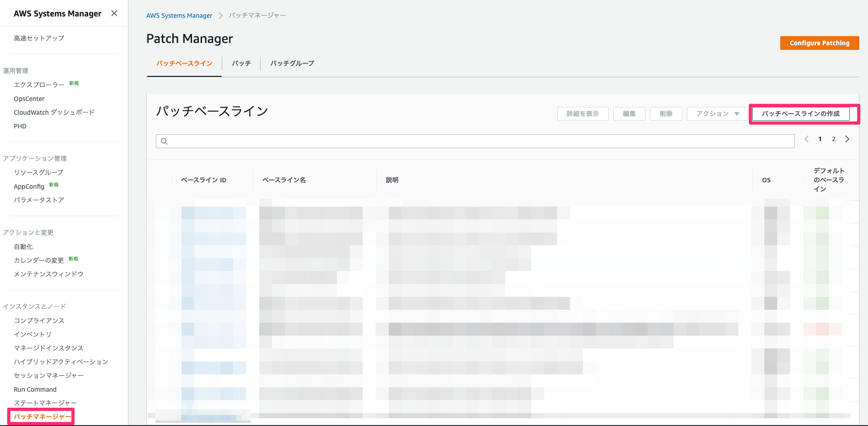Image resolution: width=868 pixels, height=426 pixels.
Task: Open パッチマネージャー in sidebar
Action: pos(43,417)
